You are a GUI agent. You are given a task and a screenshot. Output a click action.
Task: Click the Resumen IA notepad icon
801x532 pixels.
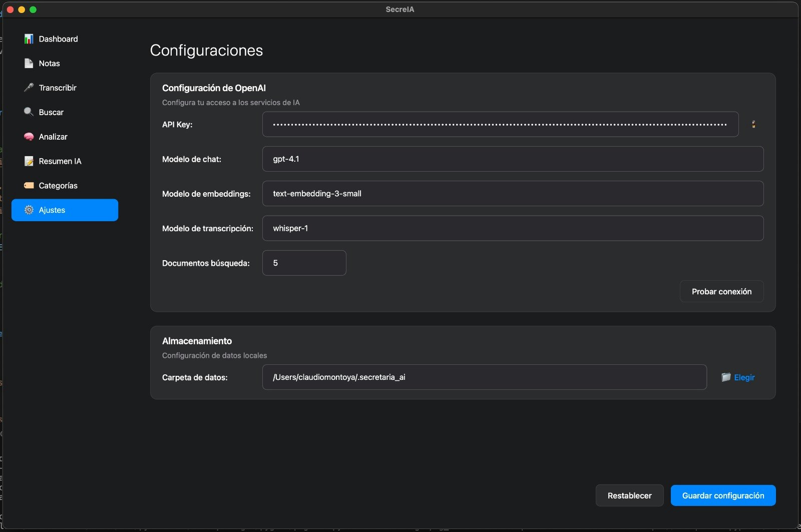click(29, 161)
